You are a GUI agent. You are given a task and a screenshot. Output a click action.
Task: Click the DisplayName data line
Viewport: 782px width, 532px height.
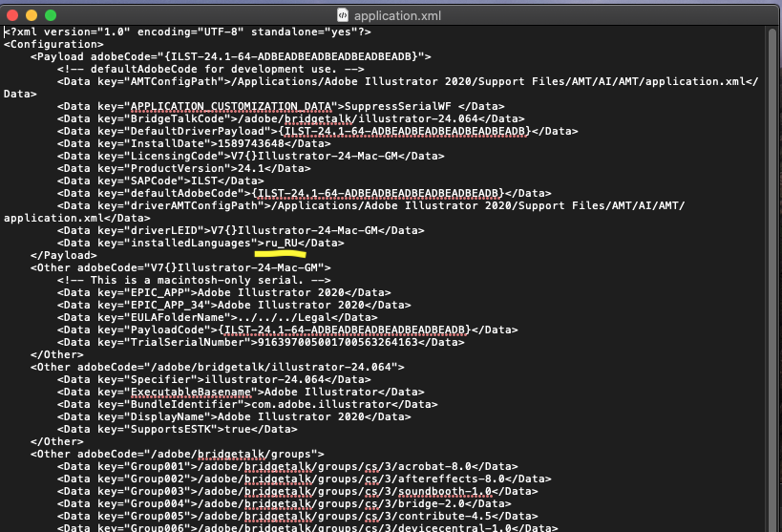(x=234, y=417)
